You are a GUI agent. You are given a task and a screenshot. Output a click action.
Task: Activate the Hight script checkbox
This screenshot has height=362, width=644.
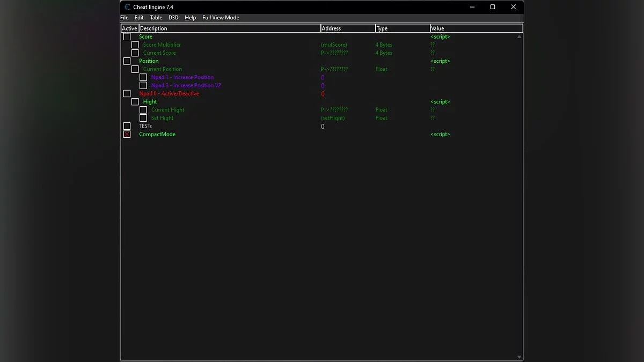[135, 101]
